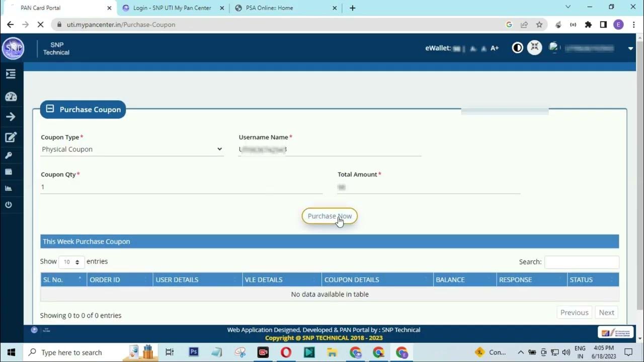The height and width of the screenshot is (362, 644).
Task: Click the power logout icon in sidebar
Action: tap(9, 205)
